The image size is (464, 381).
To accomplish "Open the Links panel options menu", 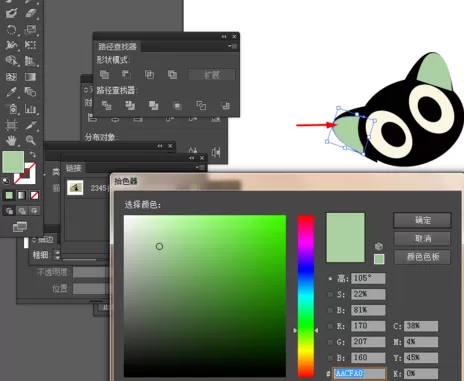I will 201,167.
